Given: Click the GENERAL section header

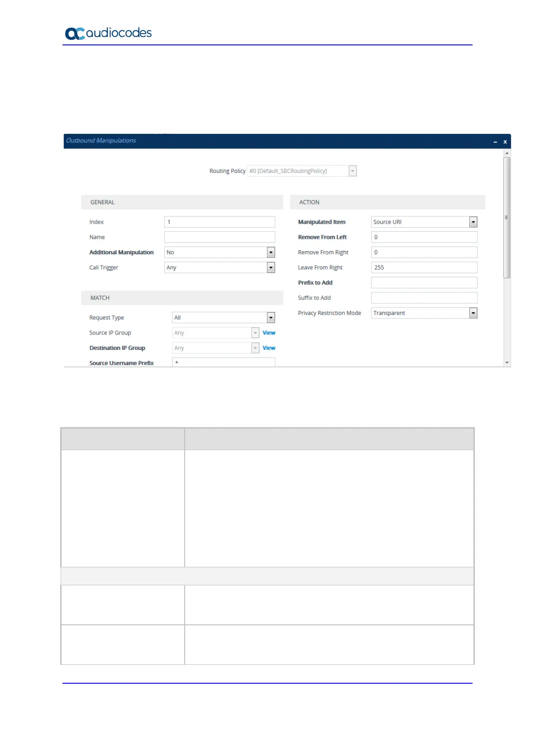Looking at the screenshot, I should pyautogui.click(x=182, y=202).
